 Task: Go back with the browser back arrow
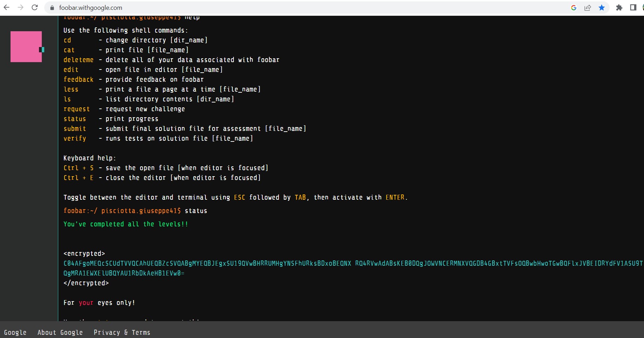(x=6, y=7)
